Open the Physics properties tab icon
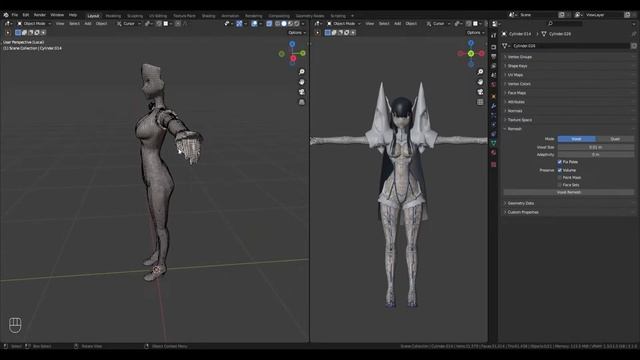The image size is (640, 360). click(493, 124)
